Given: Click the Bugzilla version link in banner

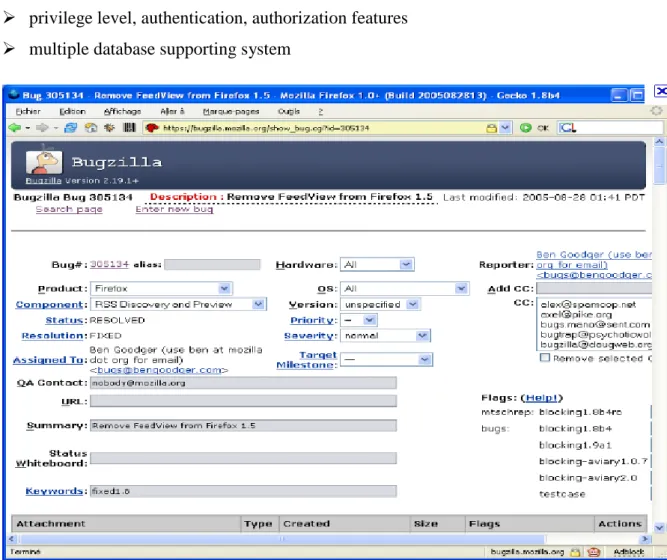Looking at the screenshot, I should pyautogui.click(x=43, y=180).
